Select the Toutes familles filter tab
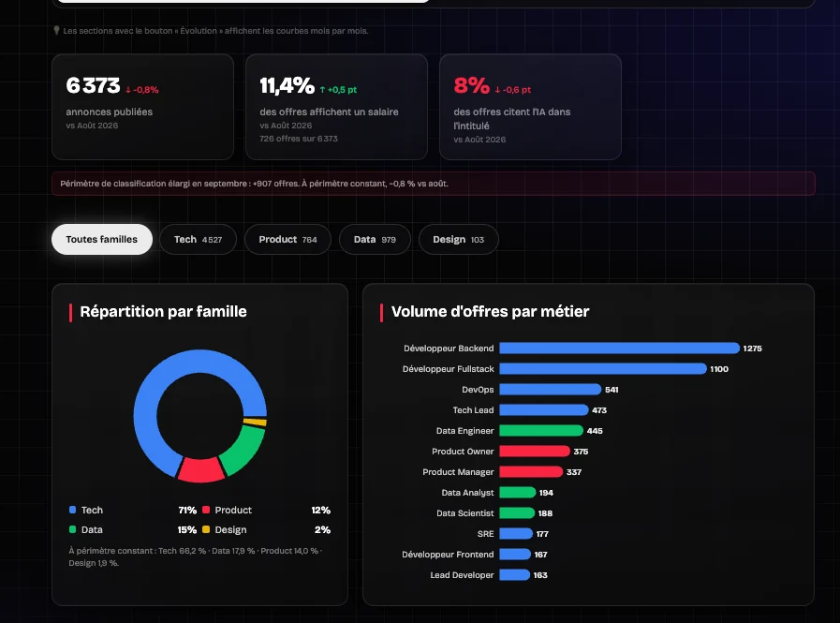 click(102, 239)
